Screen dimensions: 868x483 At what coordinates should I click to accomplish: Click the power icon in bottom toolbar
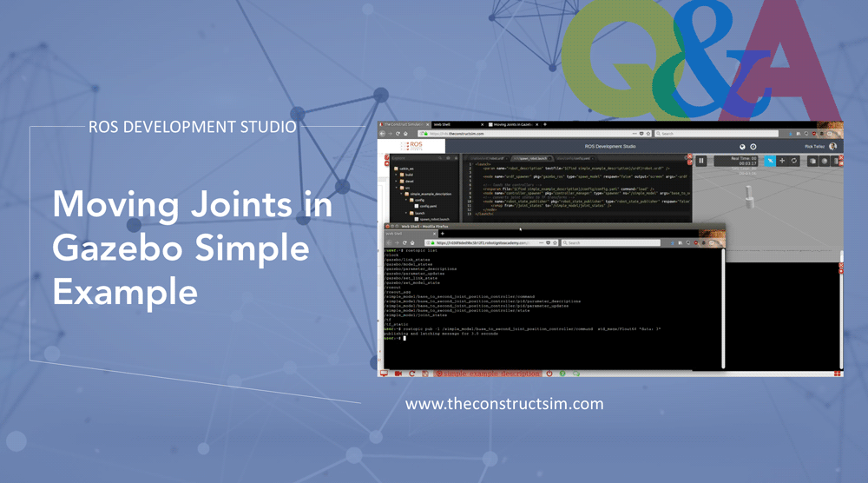click(549, 374)
